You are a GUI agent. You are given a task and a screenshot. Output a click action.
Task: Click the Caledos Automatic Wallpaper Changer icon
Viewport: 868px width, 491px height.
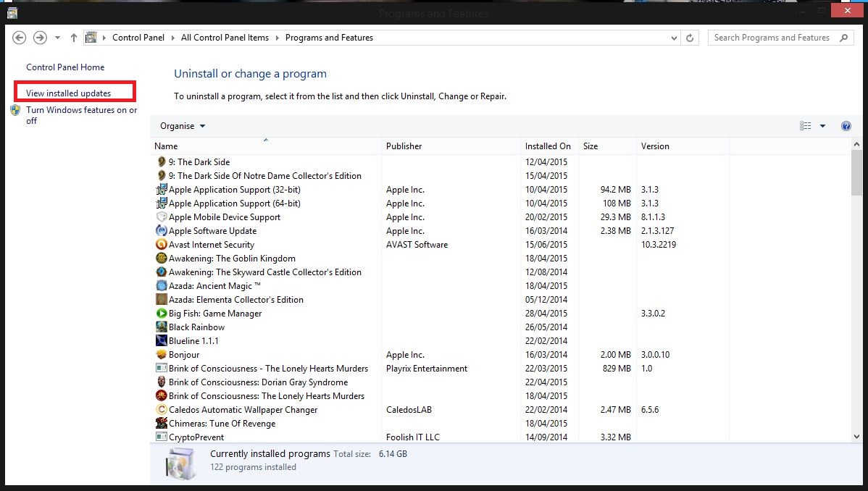161,410
